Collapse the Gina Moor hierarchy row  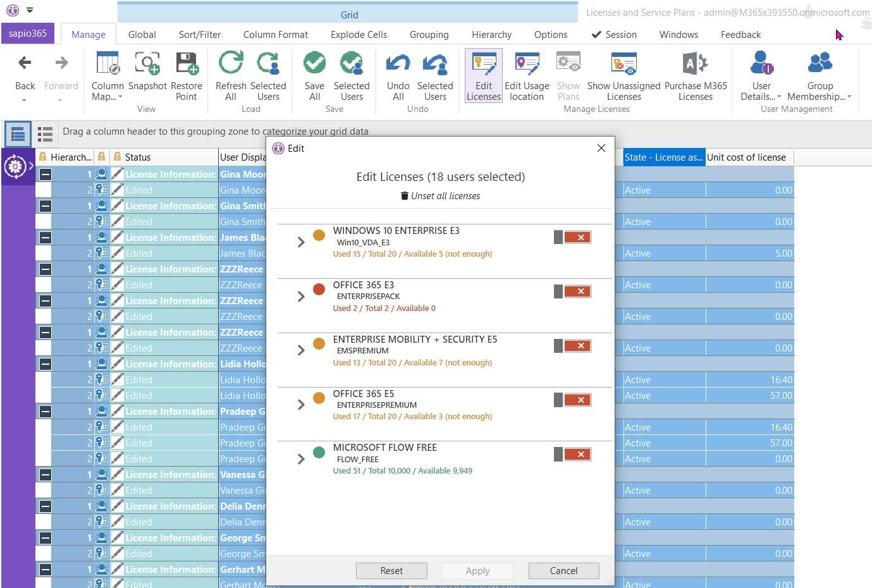(x=45, y=174)
